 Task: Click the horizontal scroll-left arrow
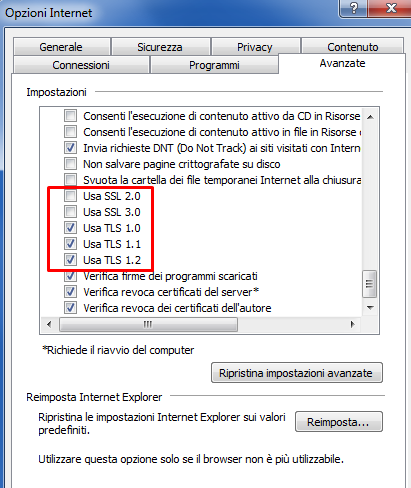coord(49,324)
